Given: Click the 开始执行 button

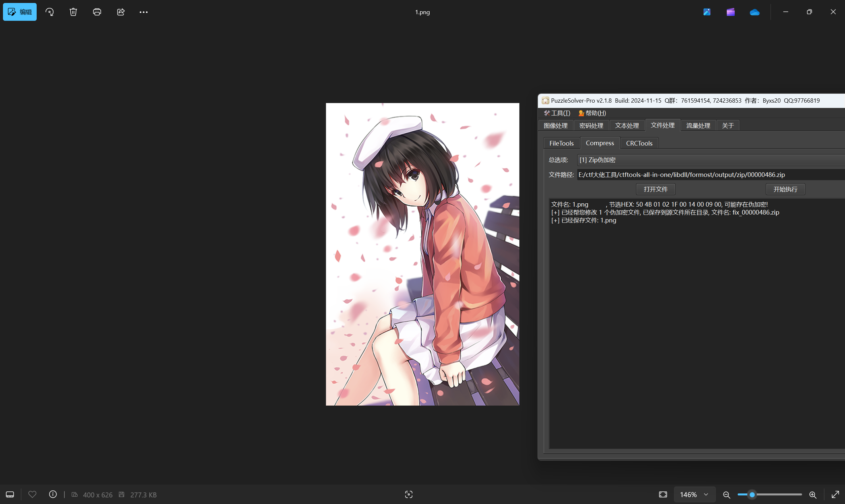Looking at the screenshot, I should tap(785, 189).
